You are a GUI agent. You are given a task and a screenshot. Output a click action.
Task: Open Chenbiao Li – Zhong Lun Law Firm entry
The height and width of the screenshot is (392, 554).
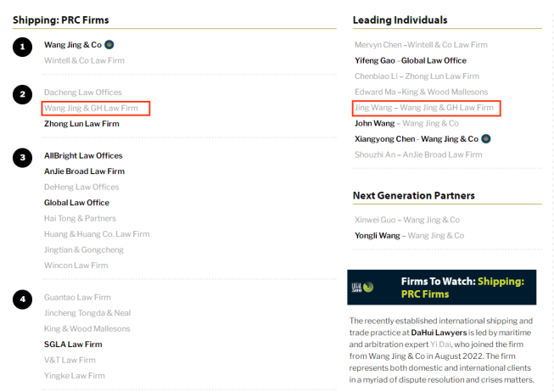pos(417,76)
